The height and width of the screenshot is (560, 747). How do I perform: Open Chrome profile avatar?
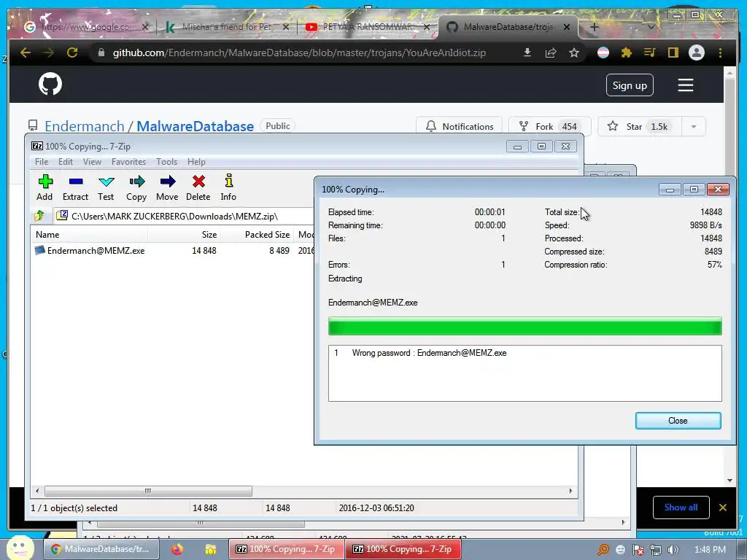click(x=697, y=52)
